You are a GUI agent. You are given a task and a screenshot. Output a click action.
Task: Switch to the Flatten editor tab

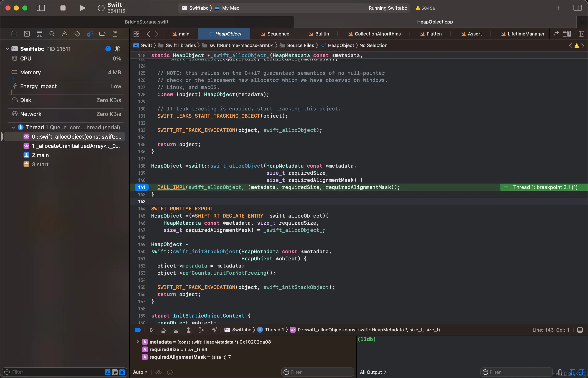click(x=430, y=34)
